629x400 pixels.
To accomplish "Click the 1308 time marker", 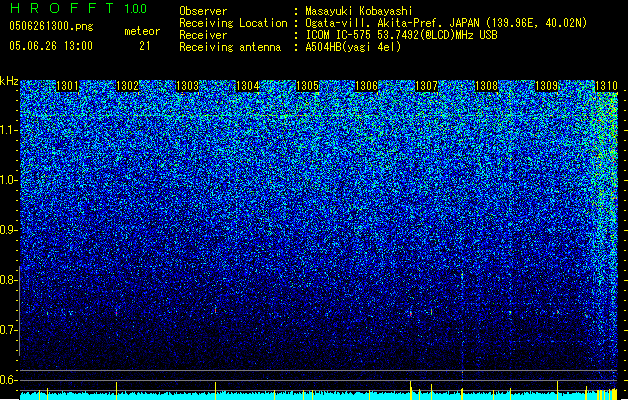I will pos(486,86).
